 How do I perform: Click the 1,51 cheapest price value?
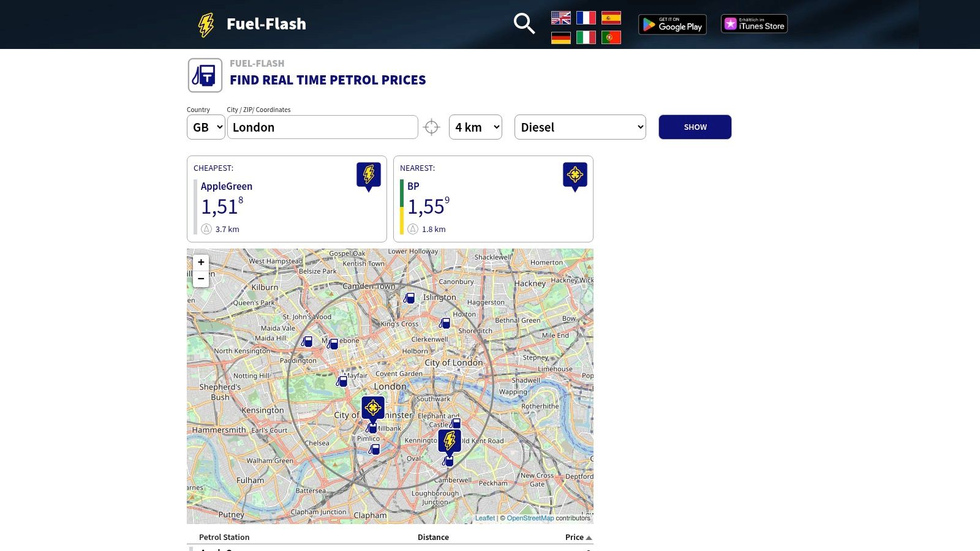click(222, 206)
